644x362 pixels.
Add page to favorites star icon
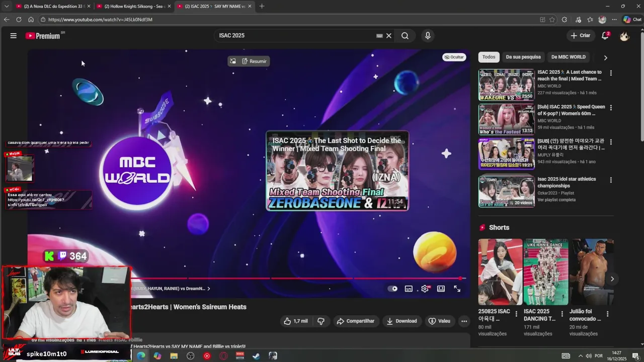click(x=552, y=20)
